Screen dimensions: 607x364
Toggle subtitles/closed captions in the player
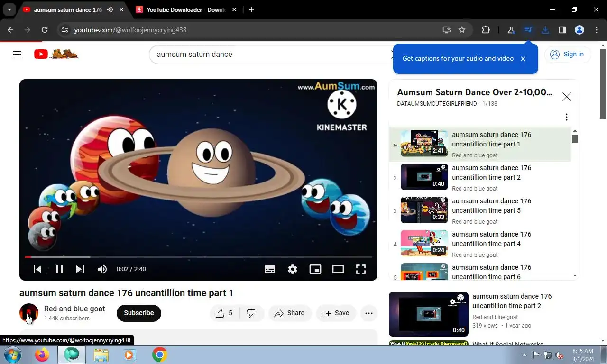[x=270, y=269]
